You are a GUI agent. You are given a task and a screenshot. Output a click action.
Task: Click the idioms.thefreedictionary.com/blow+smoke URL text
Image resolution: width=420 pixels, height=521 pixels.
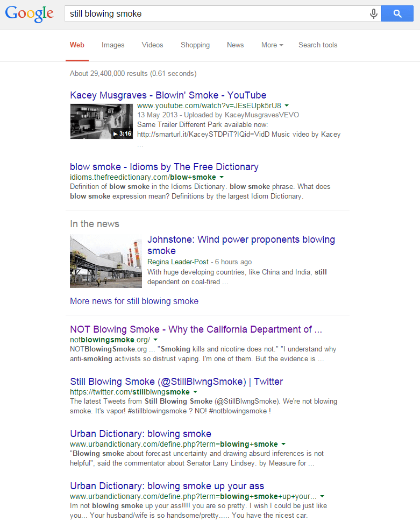143,178
